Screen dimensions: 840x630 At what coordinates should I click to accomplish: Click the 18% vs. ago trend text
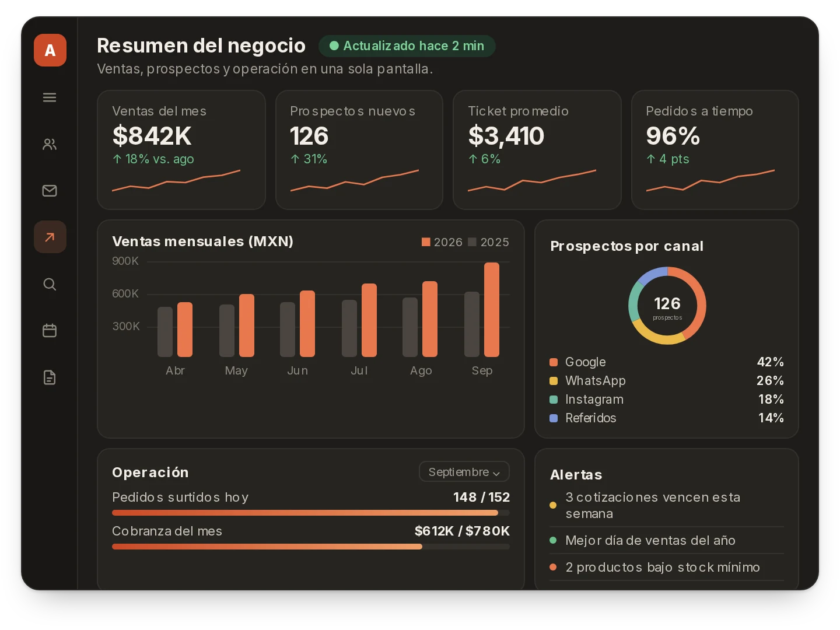click(153, 159)
